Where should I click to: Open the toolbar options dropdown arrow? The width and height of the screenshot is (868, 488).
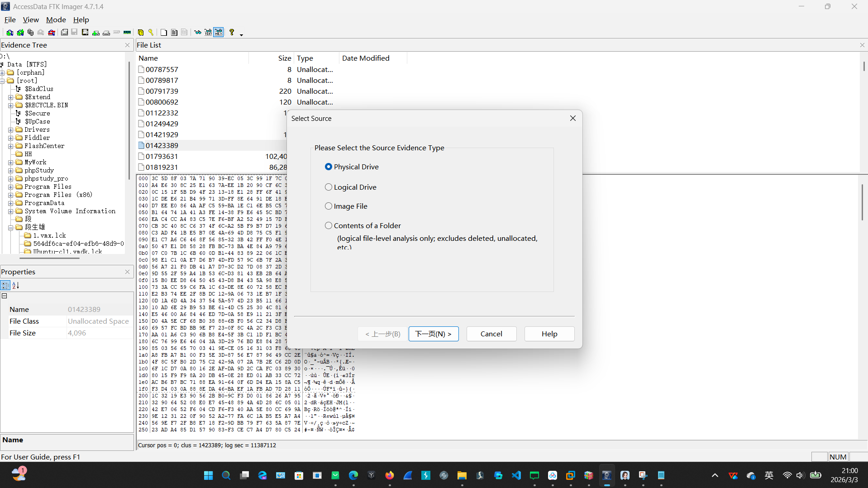click(x=241, y=34)
